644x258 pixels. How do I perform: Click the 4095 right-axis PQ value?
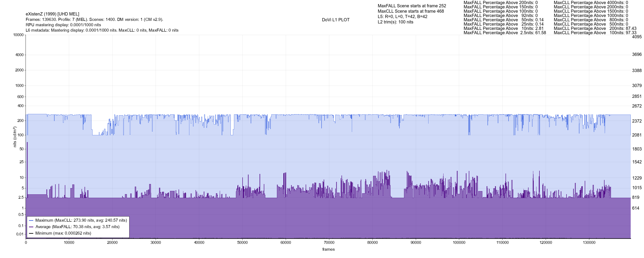click(x=636, y=37)
